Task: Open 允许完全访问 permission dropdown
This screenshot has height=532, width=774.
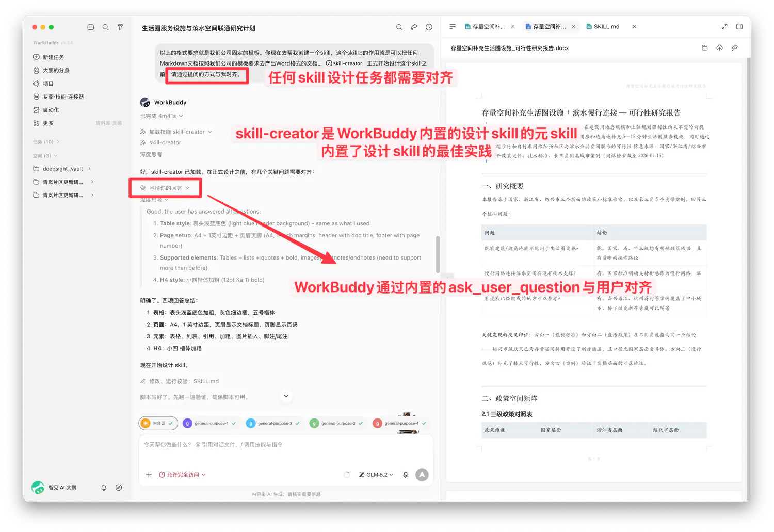Action: pyautogui.click(x=182, y=475)
